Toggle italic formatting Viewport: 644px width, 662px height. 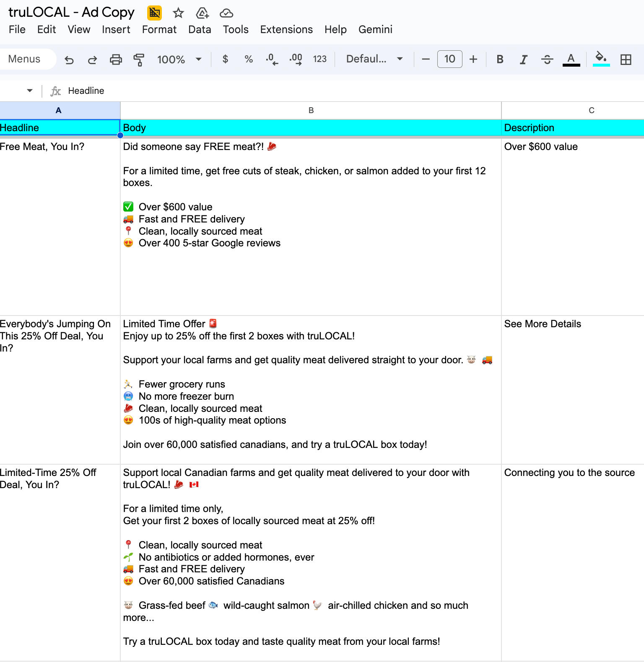[x=523, y=59]
